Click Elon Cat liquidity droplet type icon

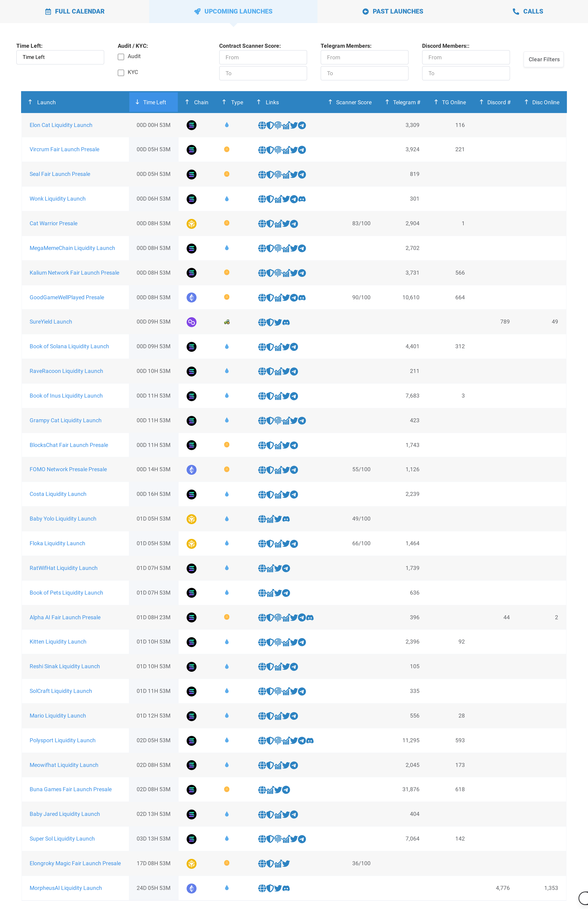point(227,125)
